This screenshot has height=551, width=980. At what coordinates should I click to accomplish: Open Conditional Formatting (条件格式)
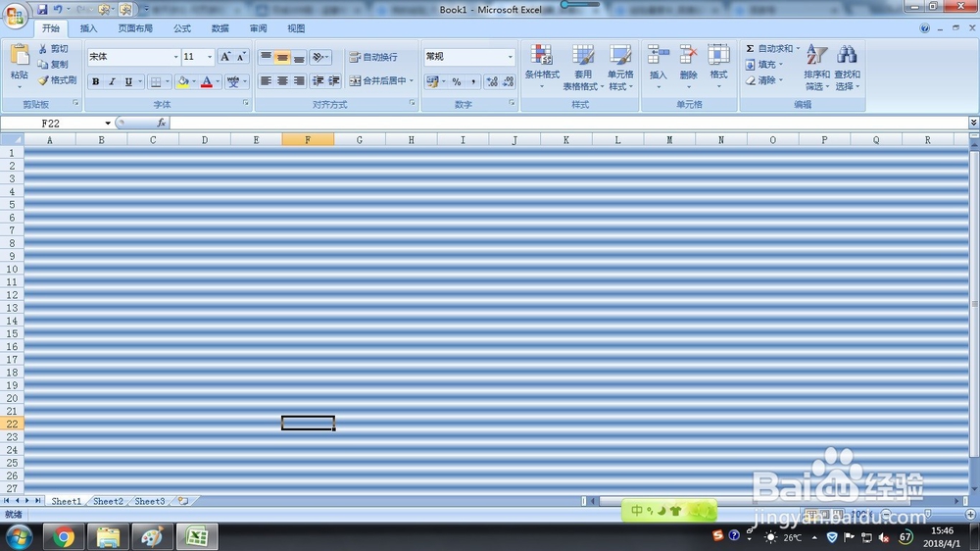coord(542,67)
